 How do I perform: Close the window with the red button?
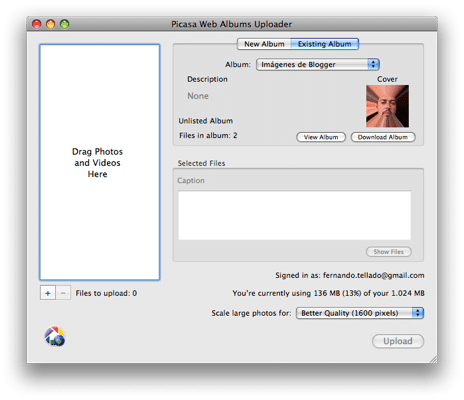36,24
